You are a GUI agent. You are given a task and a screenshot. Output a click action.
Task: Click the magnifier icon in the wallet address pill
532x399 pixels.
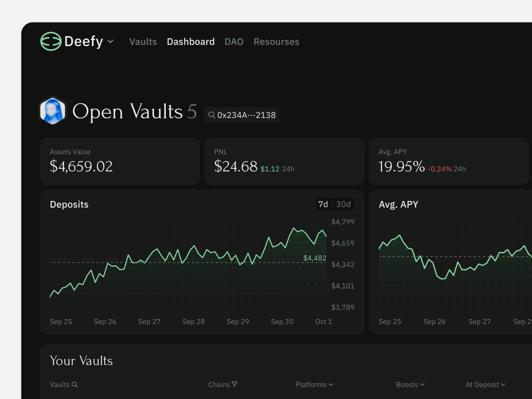tap(212, 115)
